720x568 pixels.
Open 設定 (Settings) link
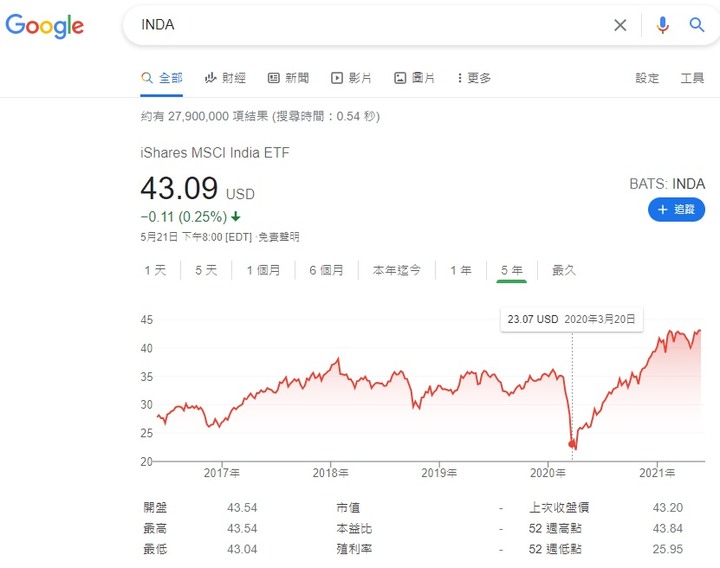pos(647,78)
